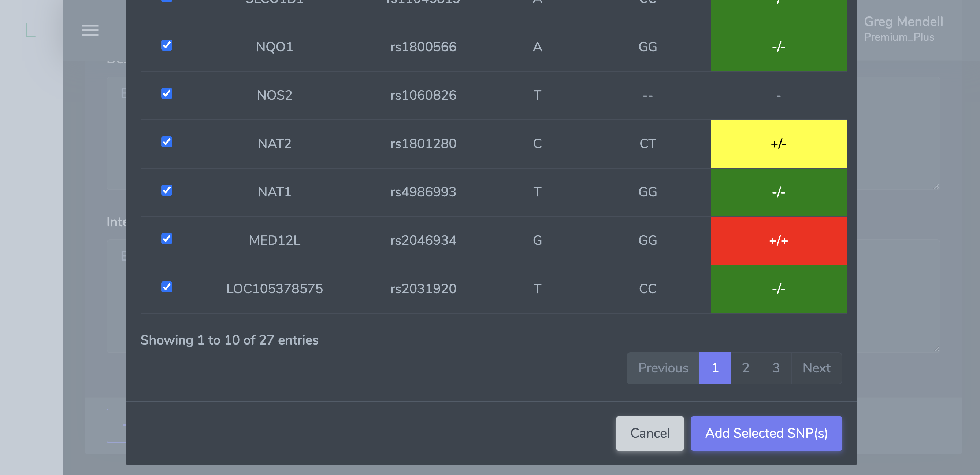Click rs1801280 SNP identifier cell
Image resolution: width=980 pixels, height=475 pixels.
(x=423, y=144)
